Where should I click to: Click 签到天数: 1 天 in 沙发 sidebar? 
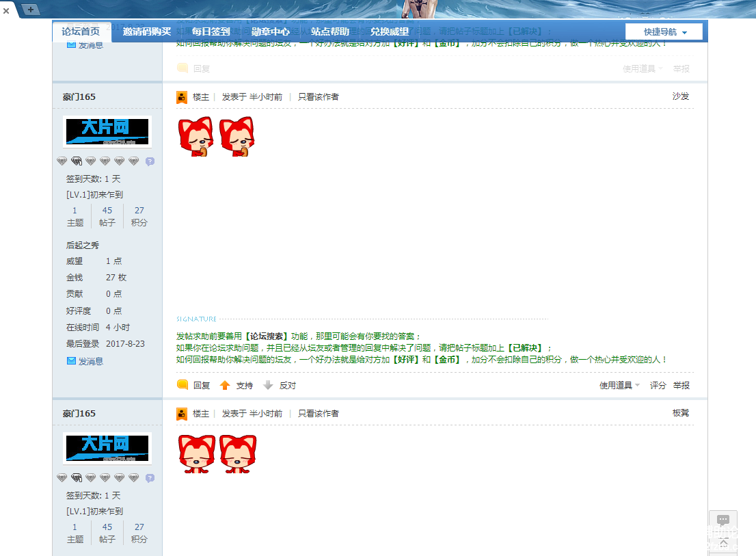[x=94, y=179]
